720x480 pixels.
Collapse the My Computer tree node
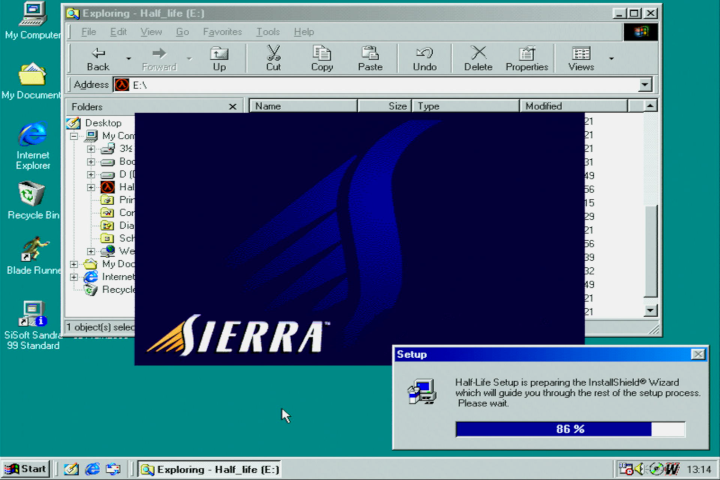click(x=74, y=136)
